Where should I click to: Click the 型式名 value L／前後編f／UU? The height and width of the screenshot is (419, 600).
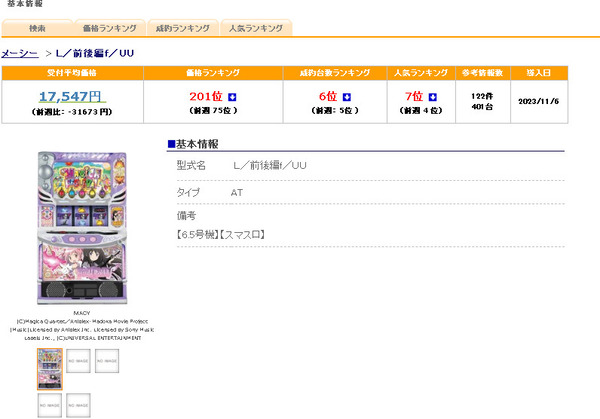(x=270, y=166)
